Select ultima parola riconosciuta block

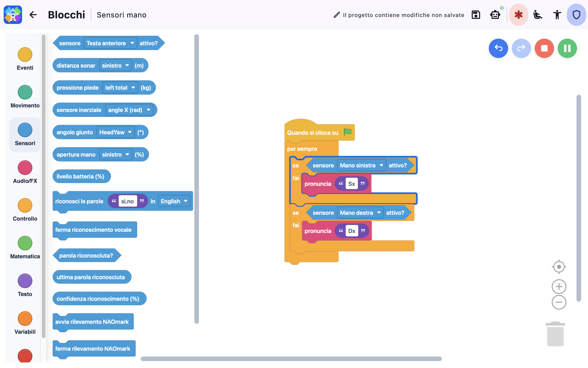point(92,277)
